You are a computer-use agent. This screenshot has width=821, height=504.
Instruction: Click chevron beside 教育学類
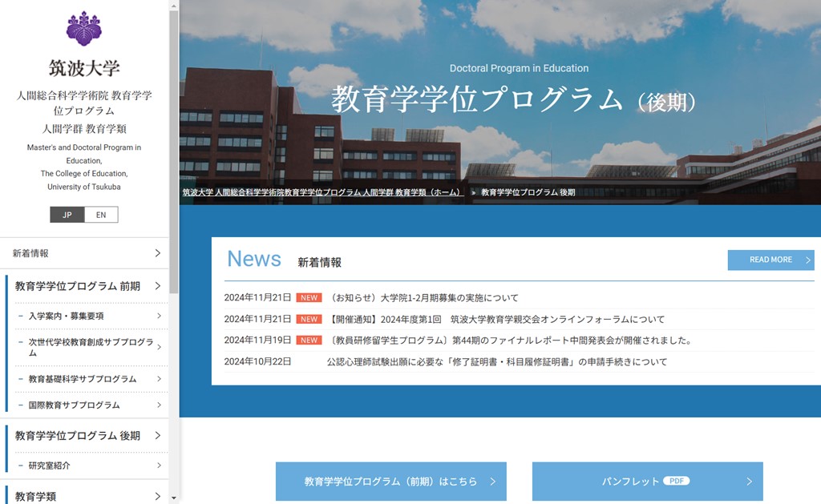point(158,496)
